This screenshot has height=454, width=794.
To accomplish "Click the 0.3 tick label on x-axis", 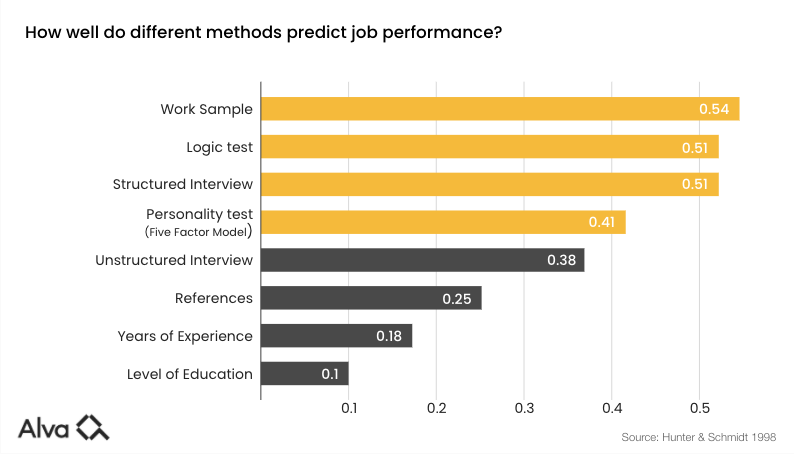I will 524,409.
